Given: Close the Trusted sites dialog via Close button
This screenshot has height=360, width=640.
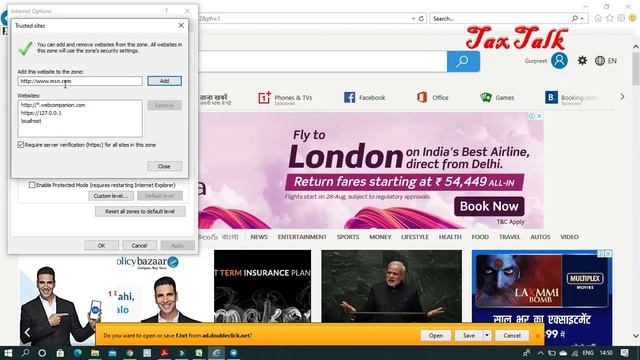Looking at the screenshot, I should coord(164,166).
